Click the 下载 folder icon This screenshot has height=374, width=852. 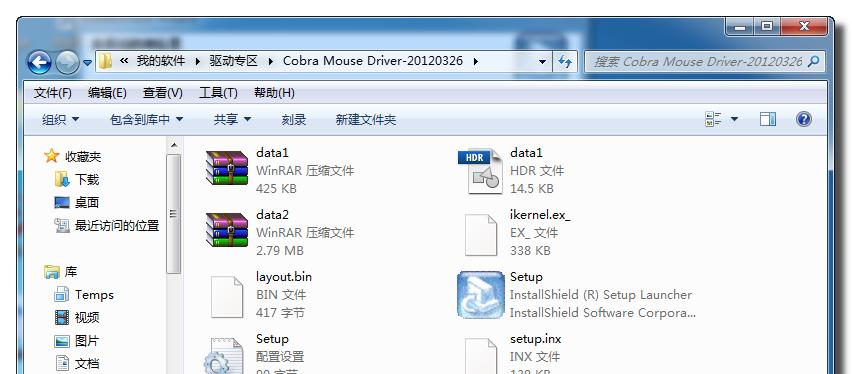click(62, 179)
